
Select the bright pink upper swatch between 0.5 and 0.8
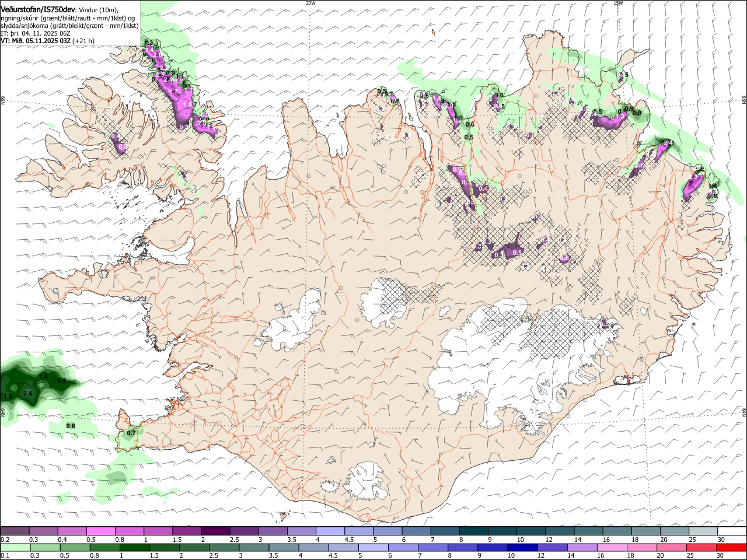100,531
